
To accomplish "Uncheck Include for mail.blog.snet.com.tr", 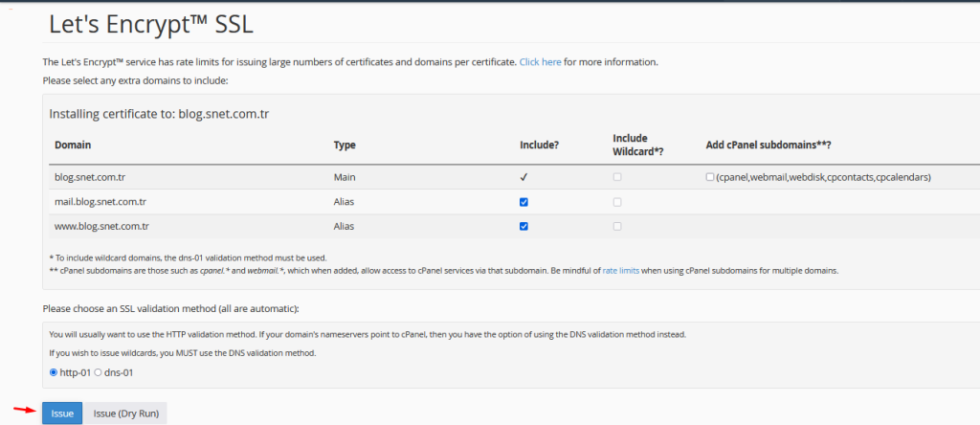I will coord(523,202).
